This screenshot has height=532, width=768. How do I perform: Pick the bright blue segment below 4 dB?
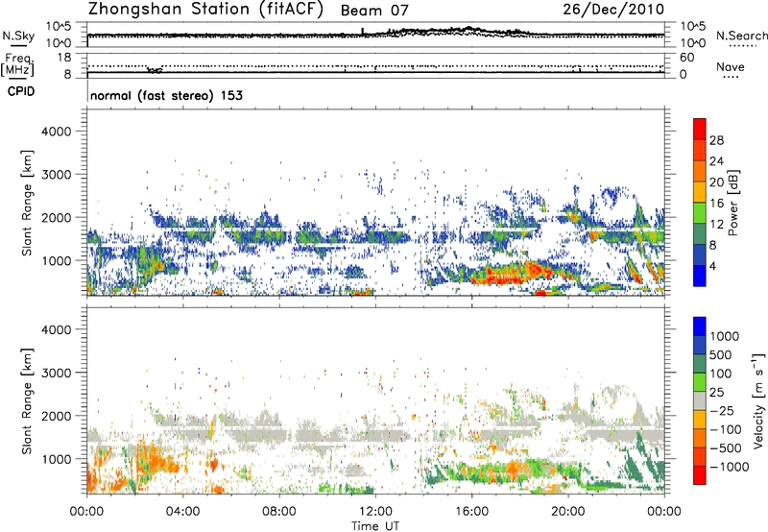[x=700, y=276]
